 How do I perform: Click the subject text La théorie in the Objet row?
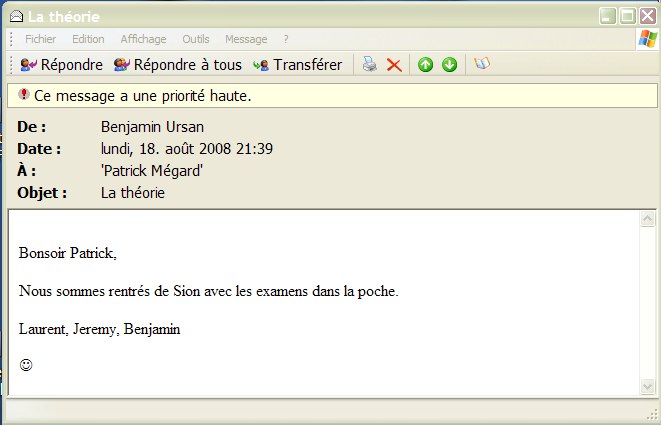[x=133, y=193]
